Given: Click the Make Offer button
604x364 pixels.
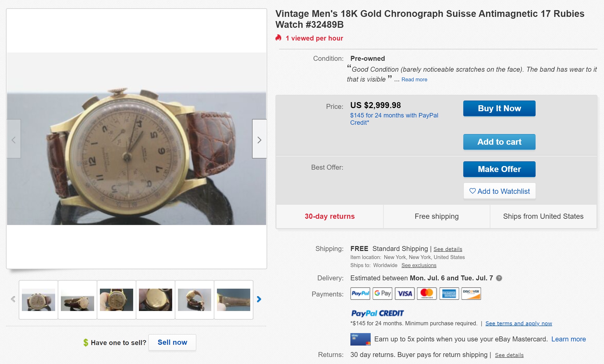Looking at the screenshot, I should pyautogui.click(x=499, y=169).
